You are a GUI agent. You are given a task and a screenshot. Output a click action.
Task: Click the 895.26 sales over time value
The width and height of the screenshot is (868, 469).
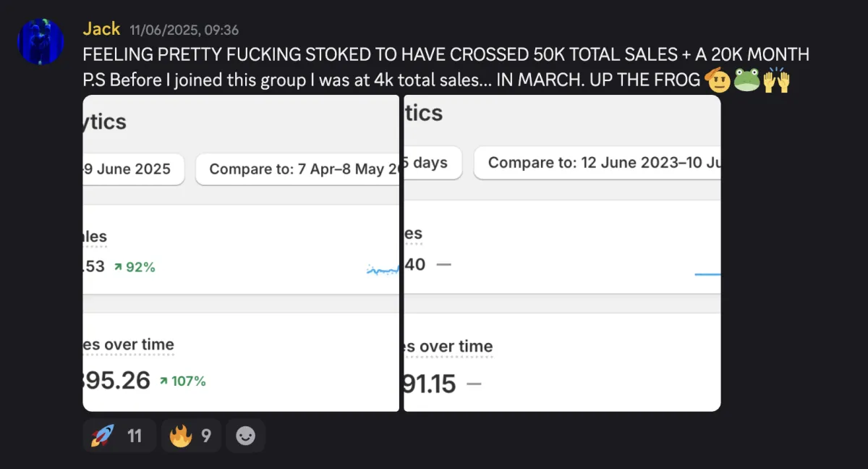coord(117,380)
